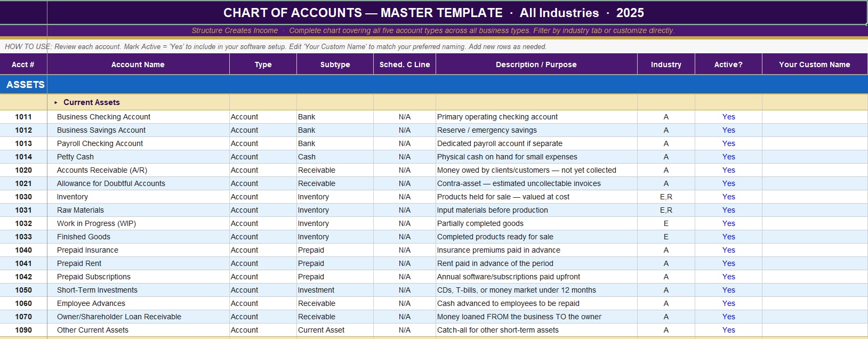
Task: Select the Acct # column header
Action: [x=23, y=64]
